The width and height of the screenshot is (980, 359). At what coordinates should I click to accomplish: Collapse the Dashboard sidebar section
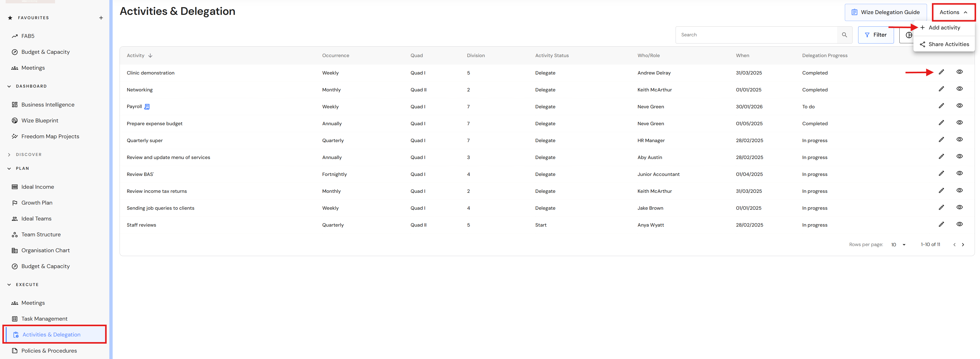(x=9, y=86)
